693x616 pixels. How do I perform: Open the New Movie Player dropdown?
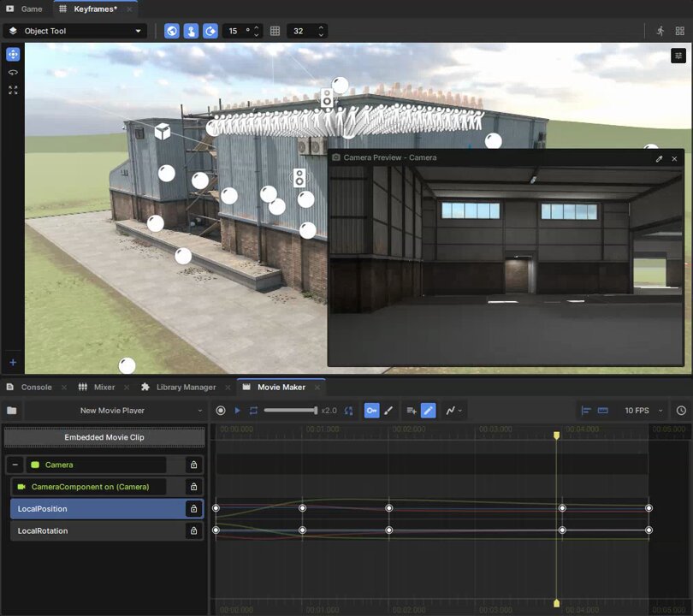tap(115, 411)
